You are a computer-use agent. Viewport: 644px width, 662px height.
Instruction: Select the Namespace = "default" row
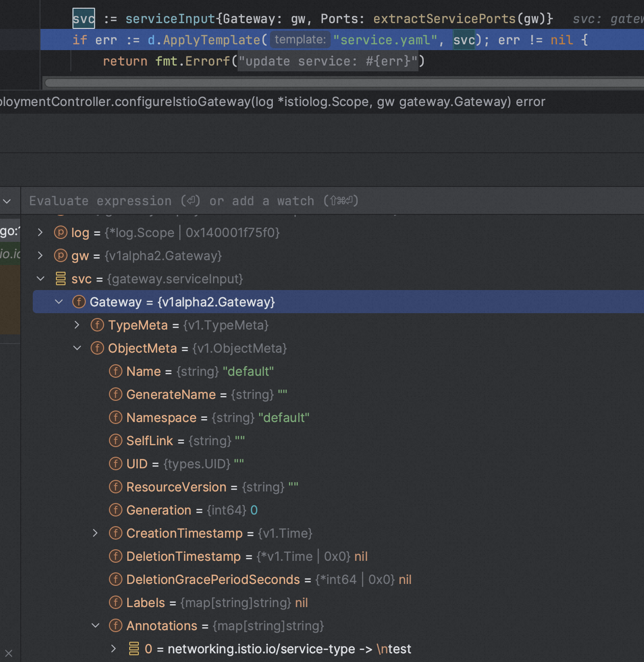tap(338, 418)
